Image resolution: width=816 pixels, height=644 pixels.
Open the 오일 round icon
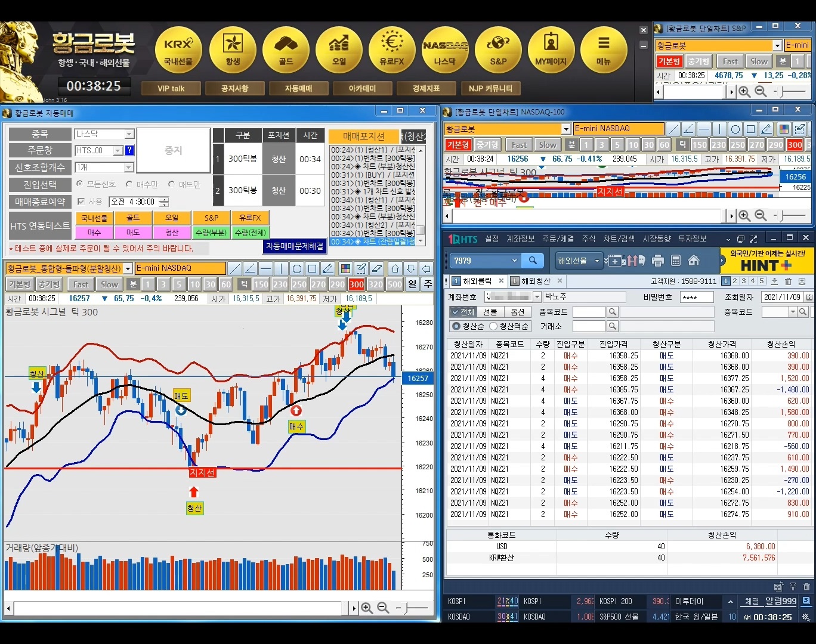(x=339, y=51)
